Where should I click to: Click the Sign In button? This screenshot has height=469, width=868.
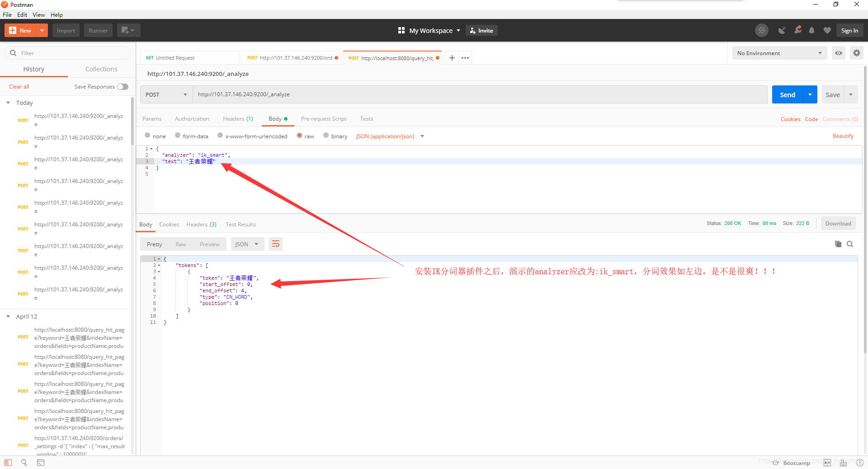[849, 30]
